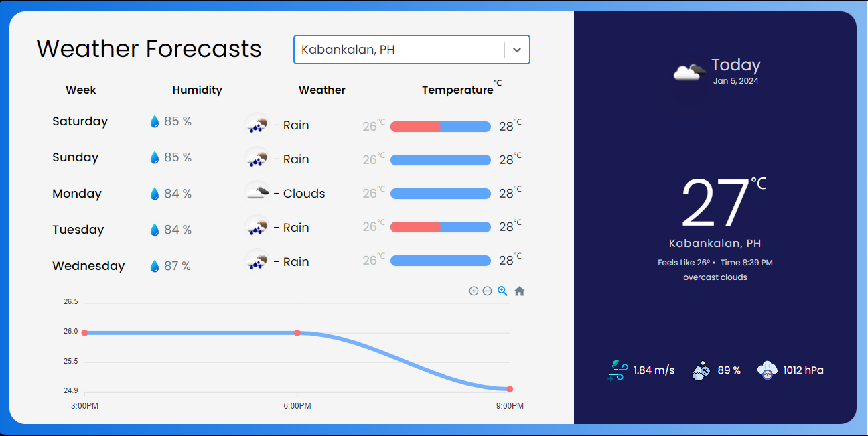
Task: Click the Sunday row label
Action: coord(76,157)
